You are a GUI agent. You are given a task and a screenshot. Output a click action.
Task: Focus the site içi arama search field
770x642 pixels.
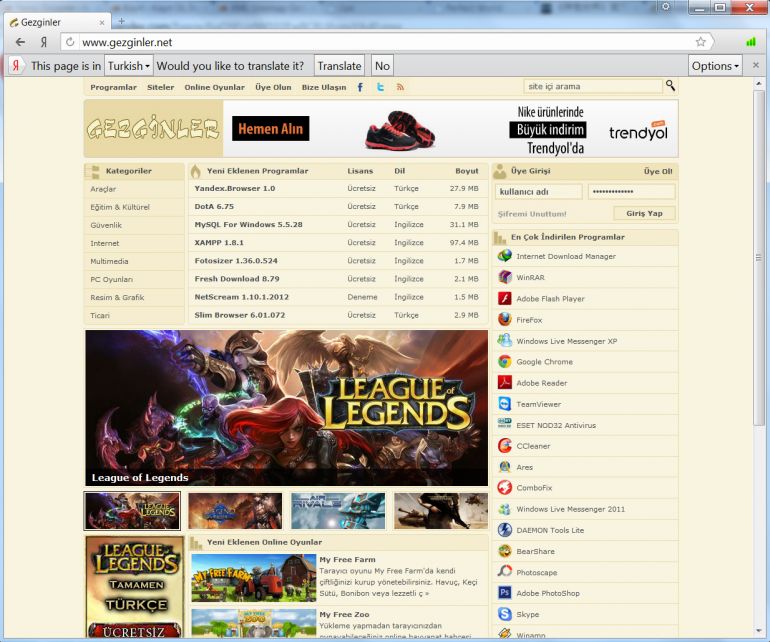click(593, 86)
